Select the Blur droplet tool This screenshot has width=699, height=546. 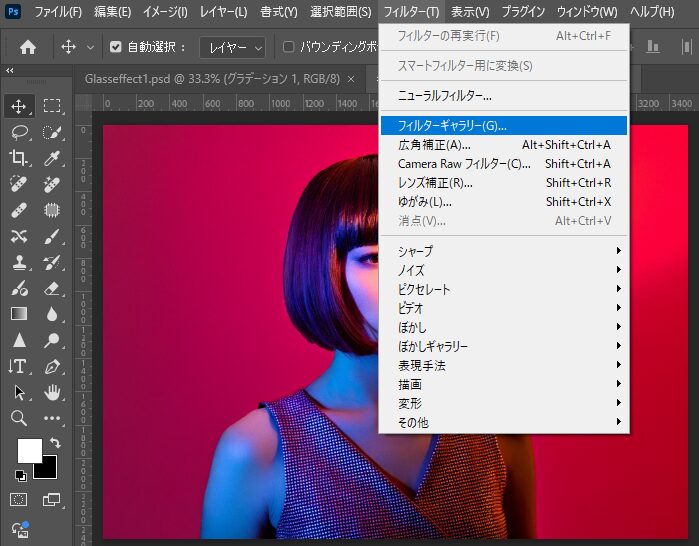[52, 314]
